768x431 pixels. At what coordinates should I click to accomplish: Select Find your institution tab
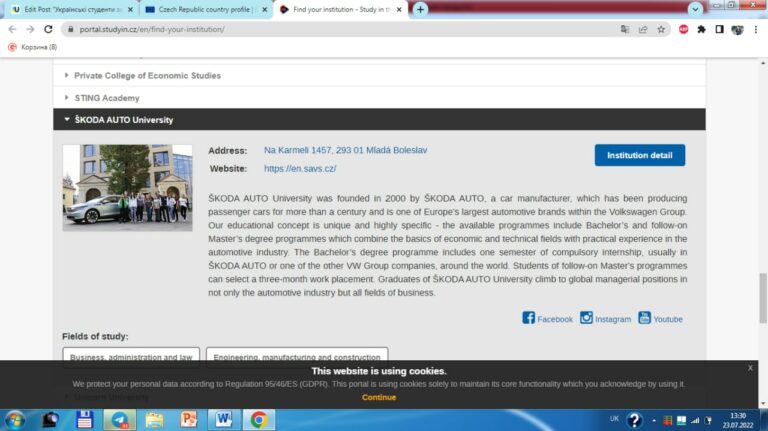[x=341, y=9]
